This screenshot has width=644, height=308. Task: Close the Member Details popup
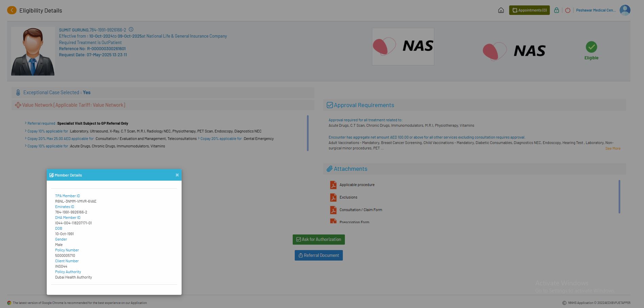(x=177, y=175)
